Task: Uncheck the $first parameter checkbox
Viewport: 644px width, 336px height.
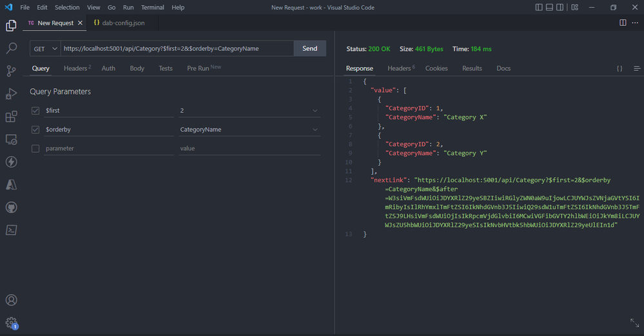Action: pyautogui.click(x=35, y=110)
